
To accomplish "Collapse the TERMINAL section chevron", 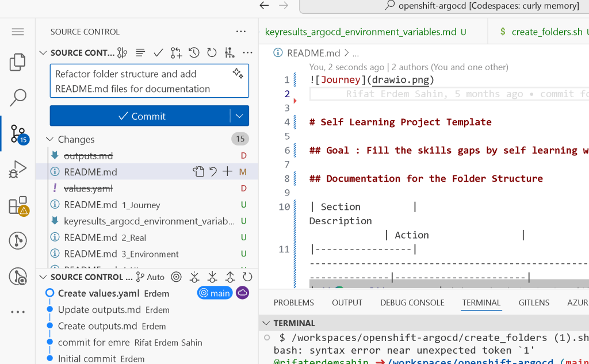I will click(266, 323).
